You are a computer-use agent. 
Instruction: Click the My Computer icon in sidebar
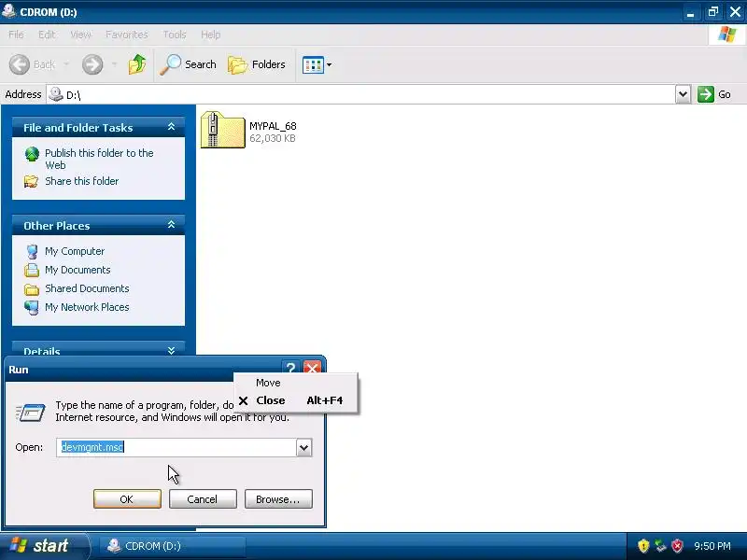(x=32, y=251)
